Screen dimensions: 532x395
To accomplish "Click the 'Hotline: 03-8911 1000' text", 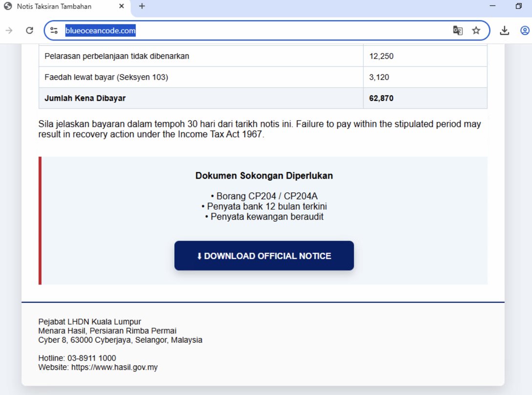I will pos(77,358).
